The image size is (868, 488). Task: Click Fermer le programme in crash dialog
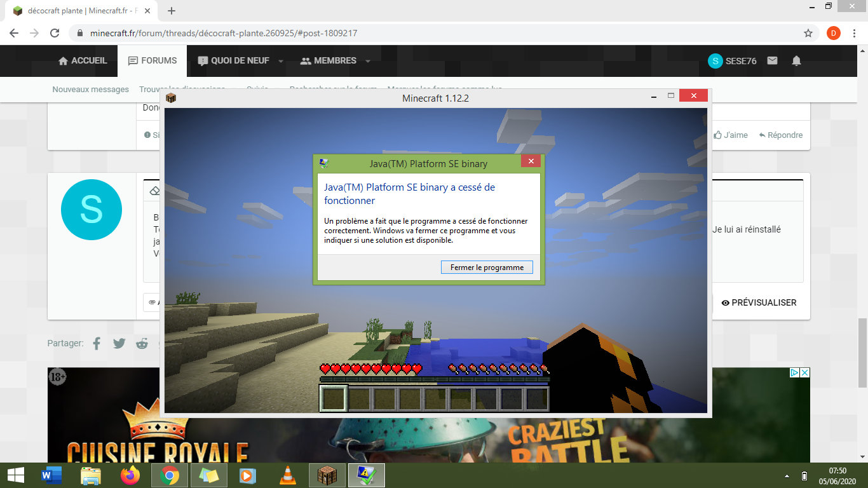[487, 268]
